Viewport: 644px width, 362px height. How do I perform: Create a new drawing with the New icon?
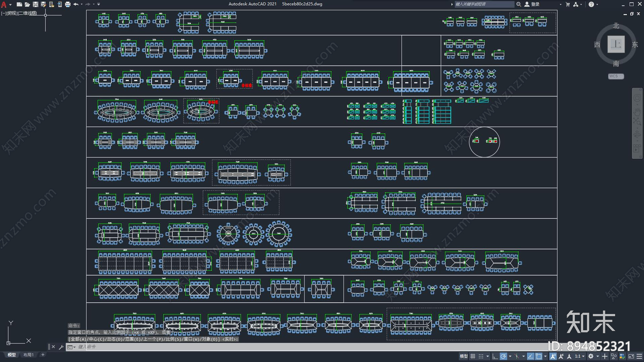tap(19, 4)
